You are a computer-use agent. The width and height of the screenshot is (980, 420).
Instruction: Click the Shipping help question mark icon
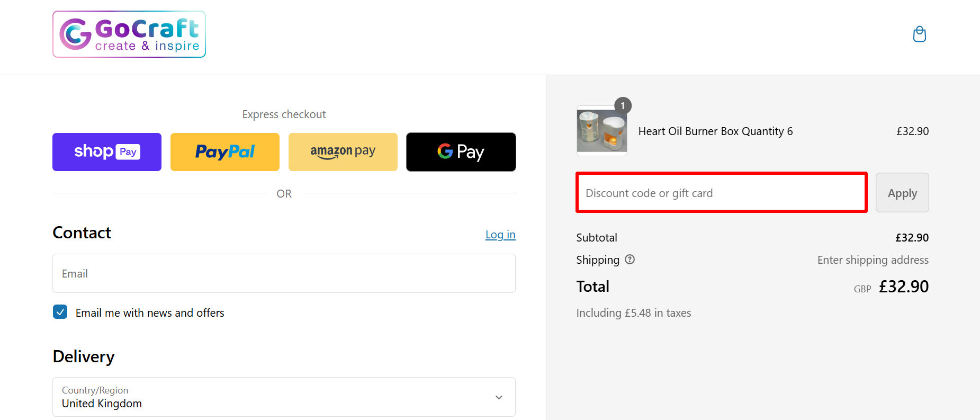[630, 260]
